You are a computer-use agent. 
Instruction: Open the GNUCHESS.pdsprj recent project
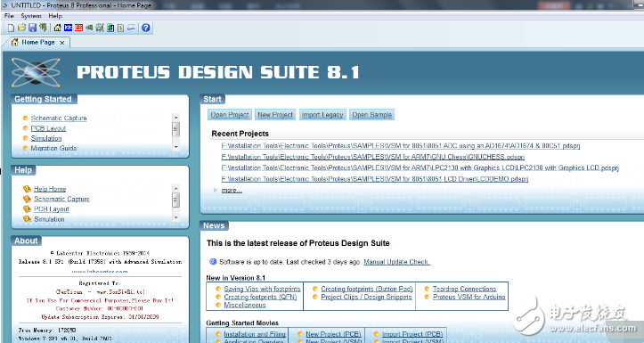click(373, 157)
